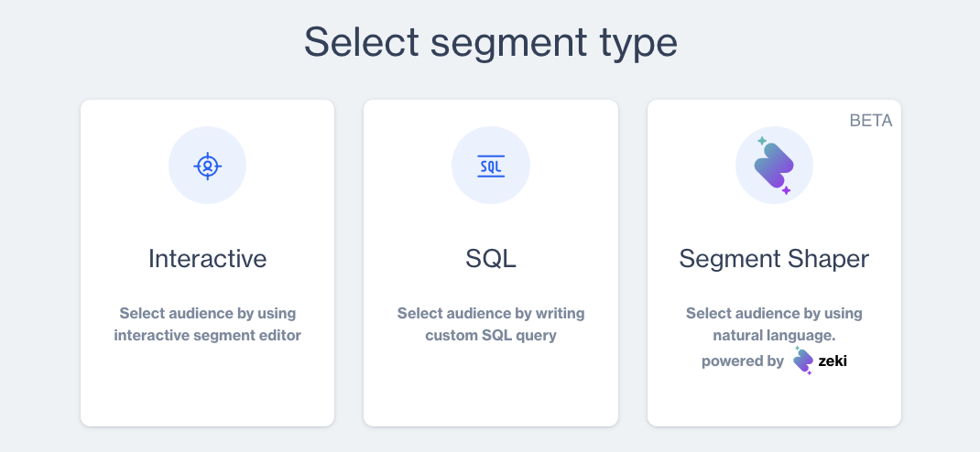980x452 pixels.
Task: Click the BETA badge on Segment Shaper
Action: [x=870, y=121]
